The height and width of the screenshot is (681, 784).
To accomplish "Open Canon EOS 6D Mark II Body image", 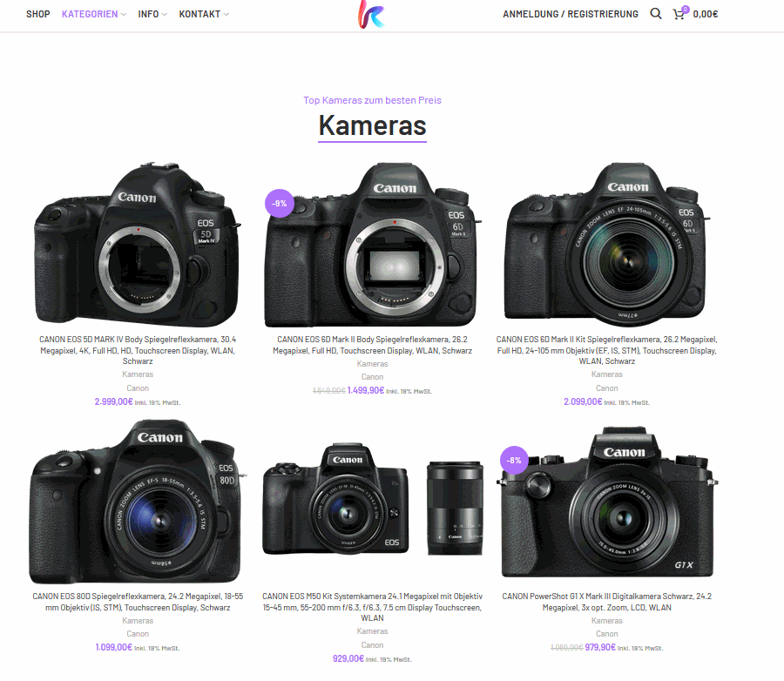I will [372, 244].
